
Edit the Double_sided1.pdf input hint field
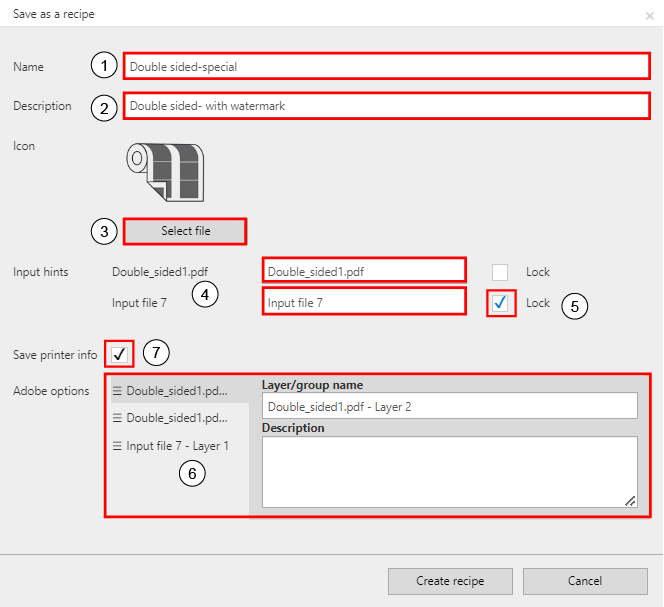pos(364,271)
